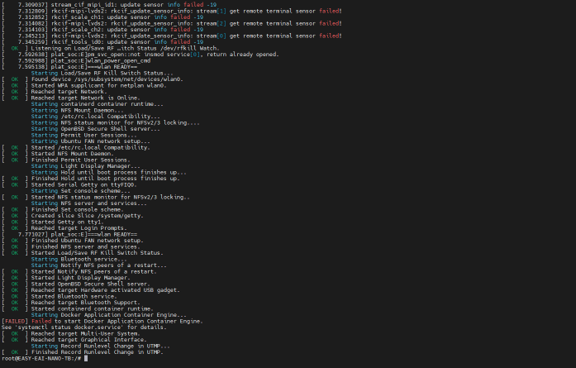The image size is (576, 368).
Task: Place cursor at the root@EASY-EAI-NANO-TB shell prompt
Action: click(x=41, y=358)
